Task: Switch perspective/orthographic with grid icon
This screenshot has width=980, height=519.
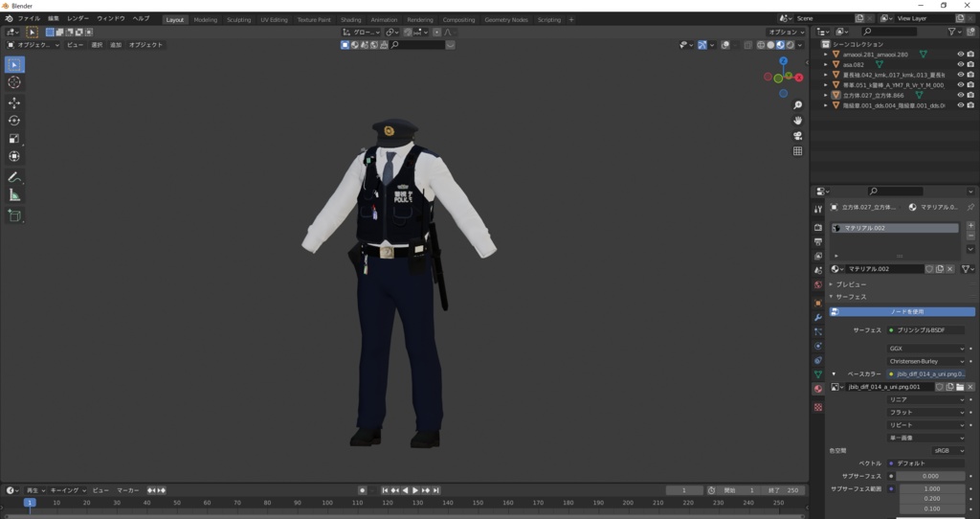Action: pos(797,150)
